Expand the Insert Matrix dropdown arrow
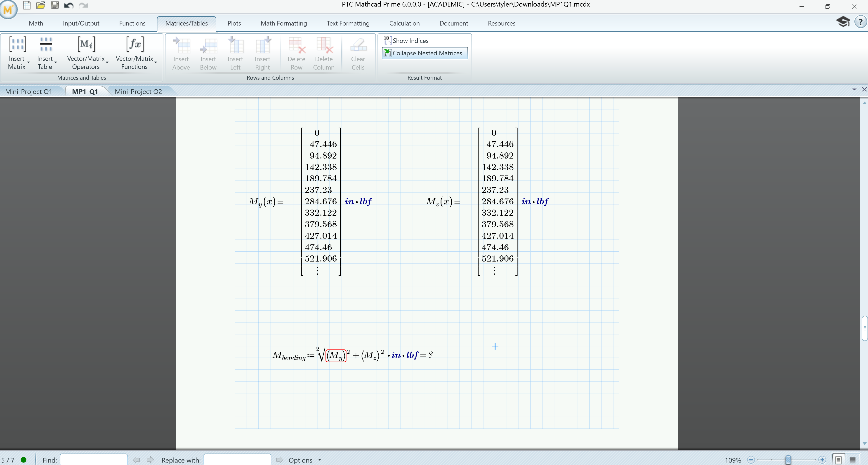The width and height of the screenshot is (868, 465). pos(29,63)
